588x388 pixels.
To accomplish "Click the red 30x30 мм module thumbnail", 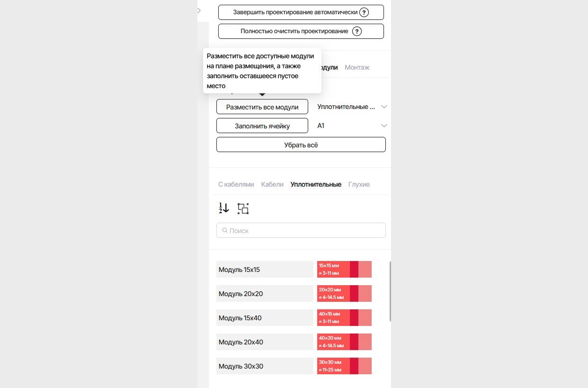I will pos(344,366).
